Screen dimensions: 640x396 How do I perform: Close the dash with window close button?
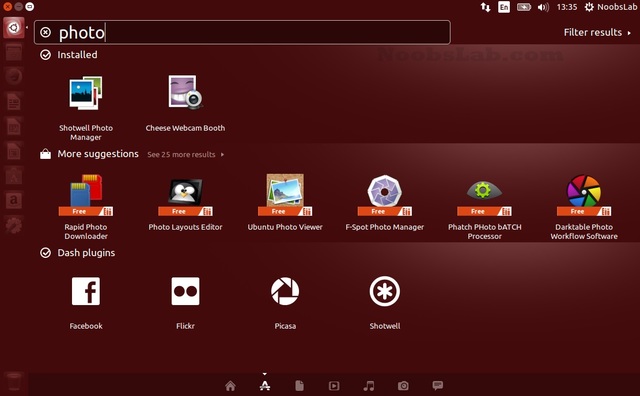[x=7, y=7]
